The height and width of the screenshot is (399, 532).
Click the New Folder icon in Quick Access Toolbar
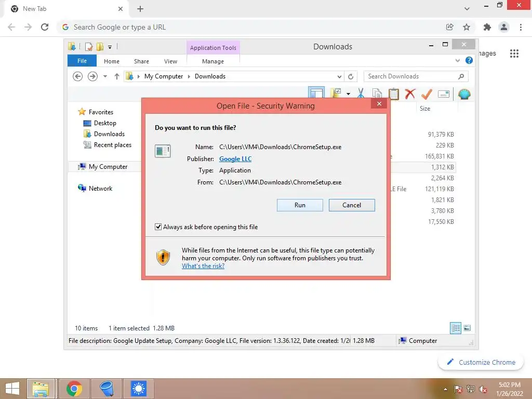click(100, 46)
